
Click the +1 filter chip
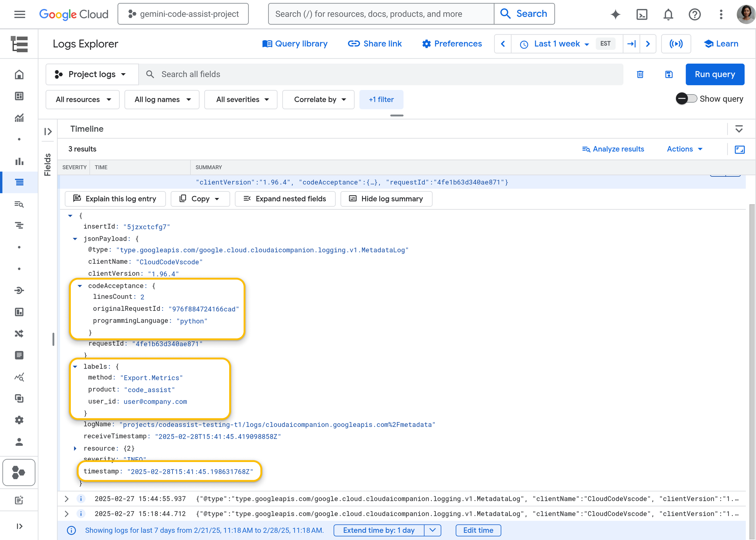tap(381, 100)
